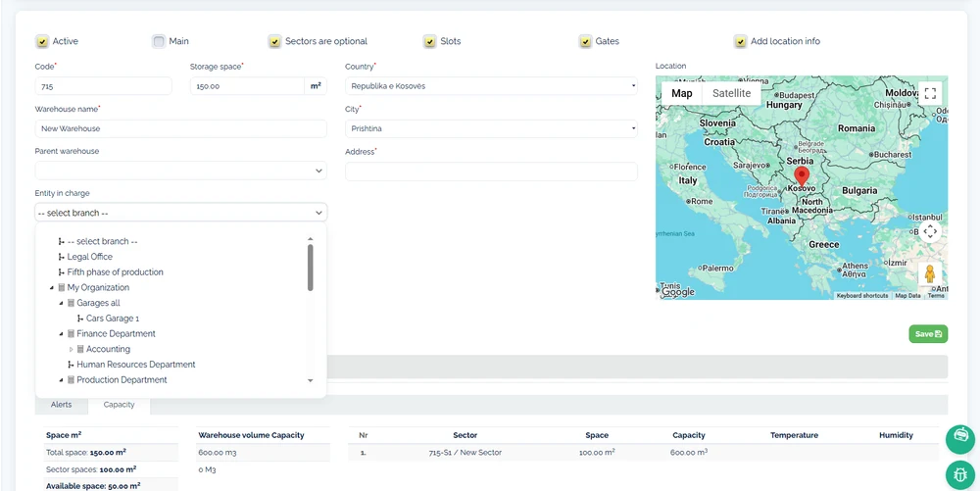The image size is (980, 491).
Task: Collapse the My Organization tree node
Action: click(52, 288)
